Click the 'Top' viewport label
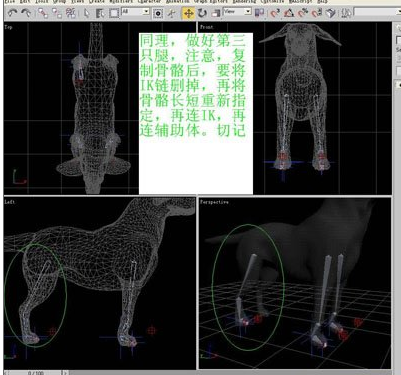The width and height of the screenshot is (401, 375). click(x=9, y=27)
